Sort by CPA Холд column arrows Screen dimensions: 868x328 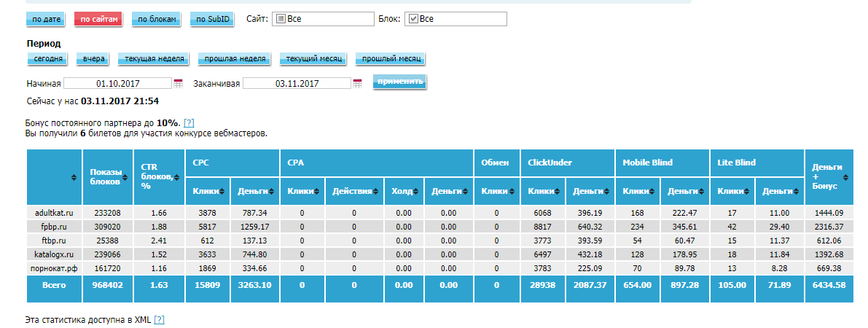click(414, 192)
